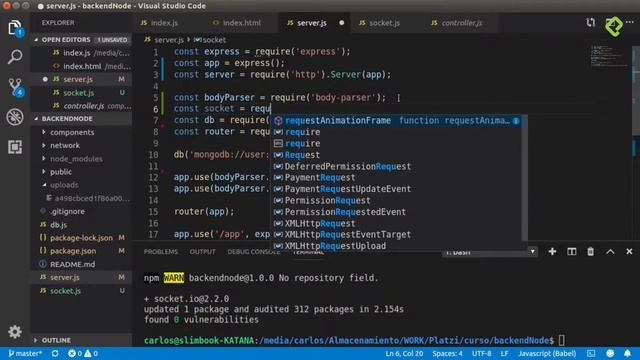
Task: Split the terminal panel
Action: (571, 251)
